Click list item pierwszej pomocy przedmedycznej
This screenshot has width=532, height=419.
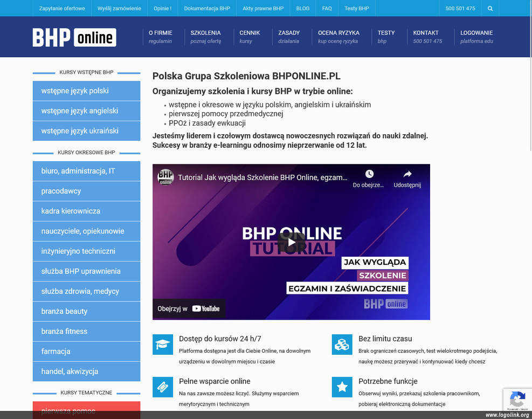coord(226,114)
